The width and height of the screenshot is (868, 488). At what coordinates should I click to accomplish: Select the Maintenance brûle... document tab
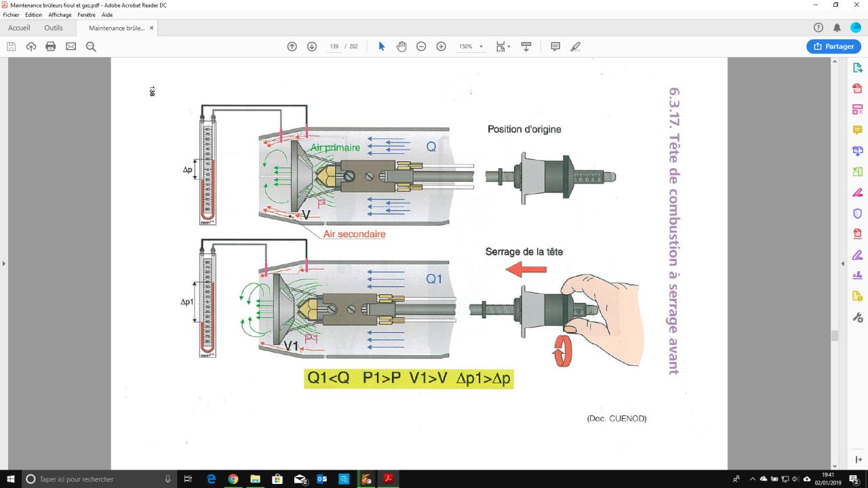(x=116, y=28)
